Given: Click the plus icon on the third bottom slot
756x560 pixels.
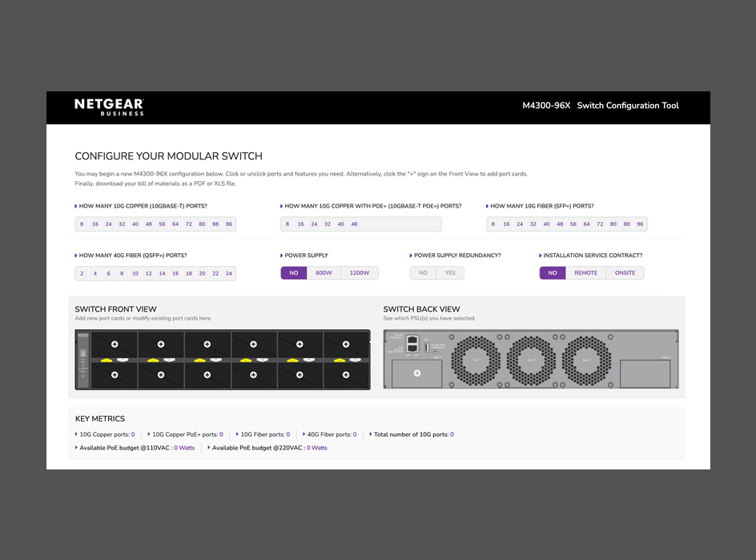Looking at the screenshot, I should pos(207,375).
